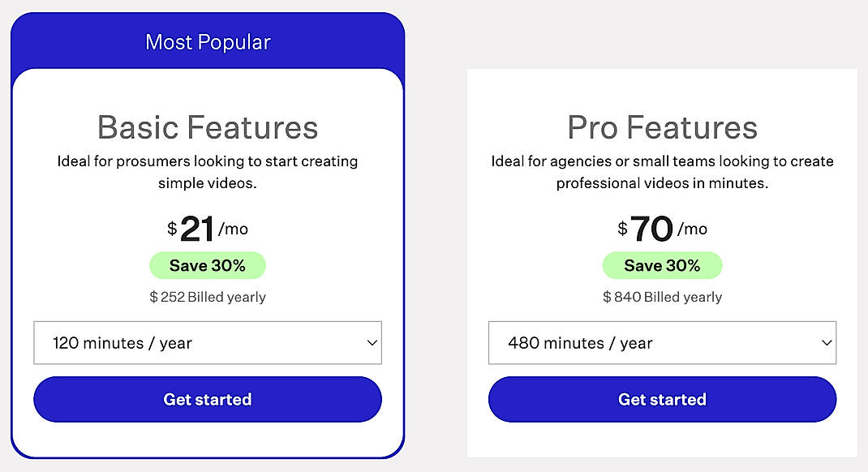The image size is (868, 472).
Task: Click the Pro Features heading
Action: (662, 127)
